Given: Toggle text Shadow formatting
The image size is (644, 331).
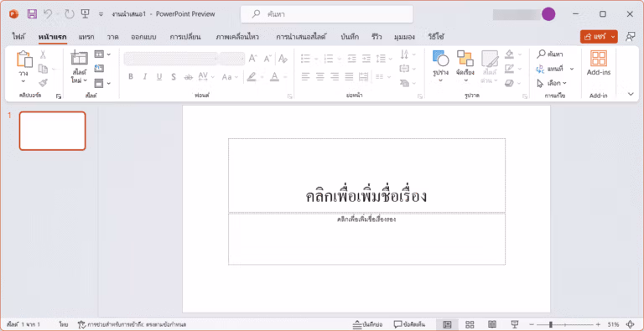Looking at the screenshot, I should point(174,77).
